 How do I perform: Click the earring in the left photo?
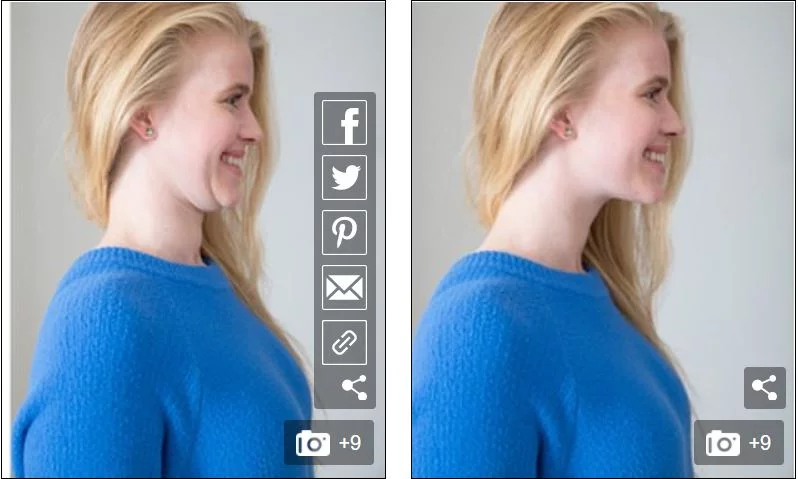pyautogui.click(x=149, y=132)
